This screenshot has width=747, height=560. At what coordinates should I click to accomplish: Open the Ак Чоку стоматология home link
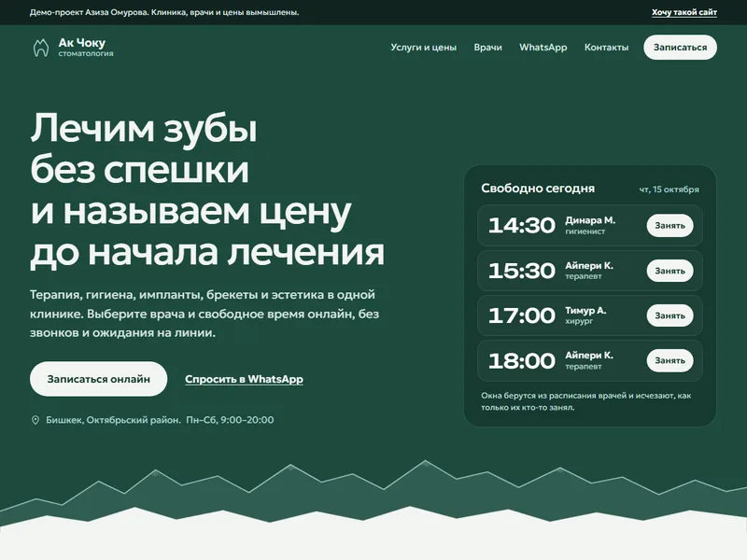click(x=74, y=48)
